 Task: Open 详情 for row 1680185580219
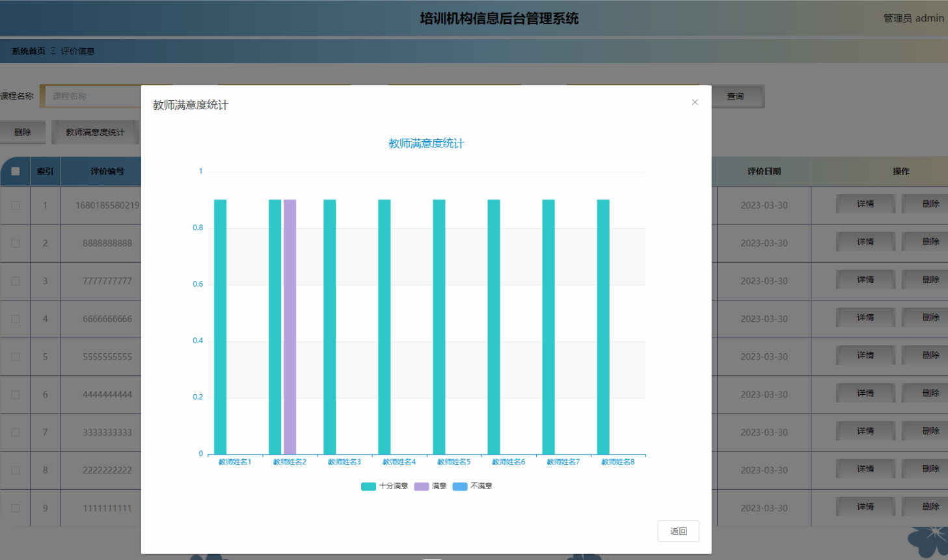point(865,204)
